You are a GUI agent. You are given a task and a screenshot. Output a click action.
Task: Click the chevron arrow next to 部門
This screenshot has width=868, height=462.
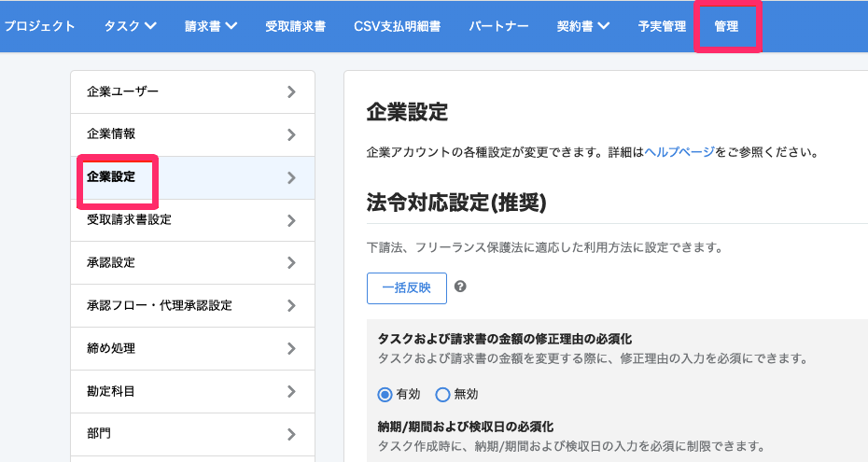(x=292, y=434)
